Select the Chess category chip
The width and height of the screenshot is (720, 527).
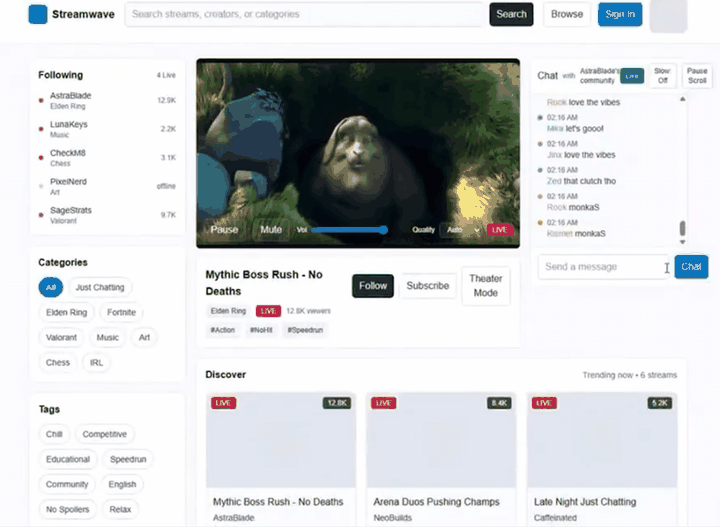coord(57,363)
